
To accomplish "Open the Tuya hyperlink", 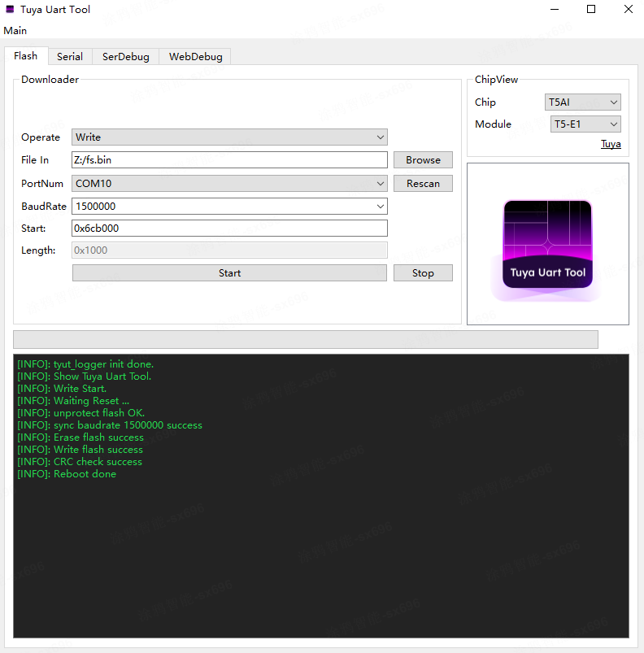I will [x=611, y=144].
